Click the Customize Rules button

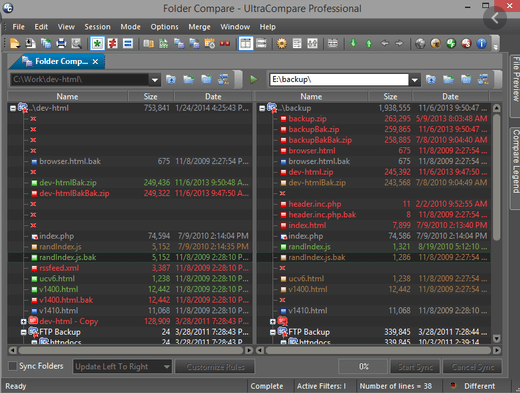215,367
